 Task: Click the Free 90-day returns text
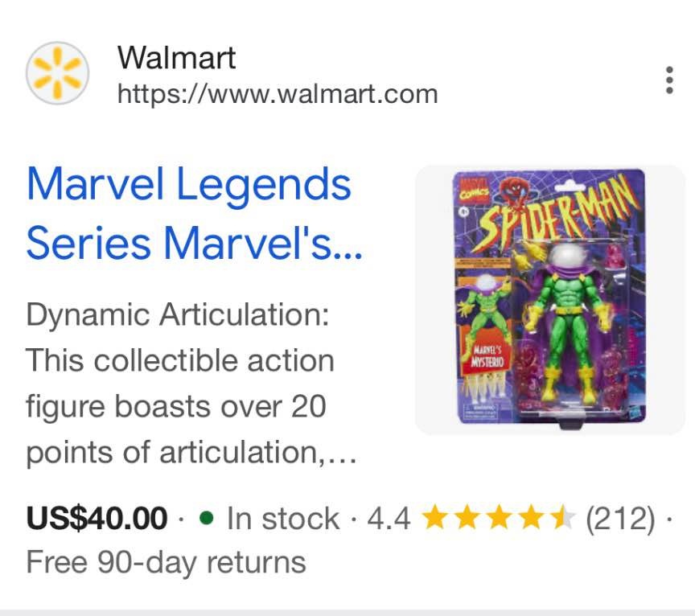pos(166,562)
